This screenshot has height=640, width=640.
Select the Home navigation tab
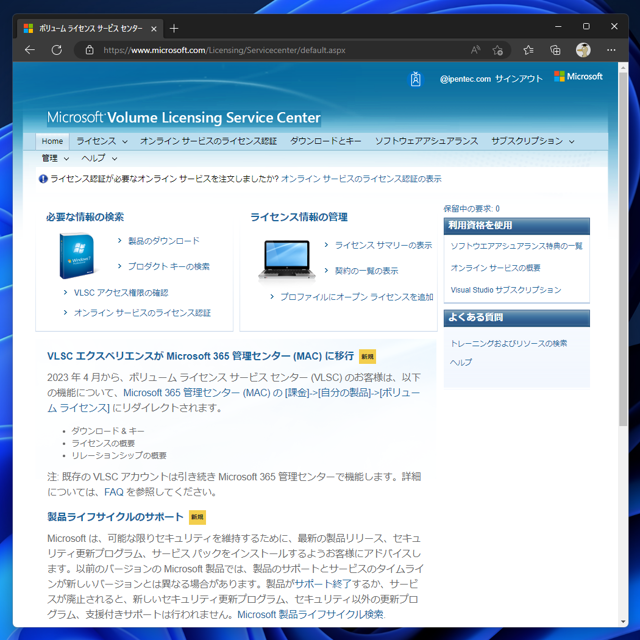click(52, 141)
